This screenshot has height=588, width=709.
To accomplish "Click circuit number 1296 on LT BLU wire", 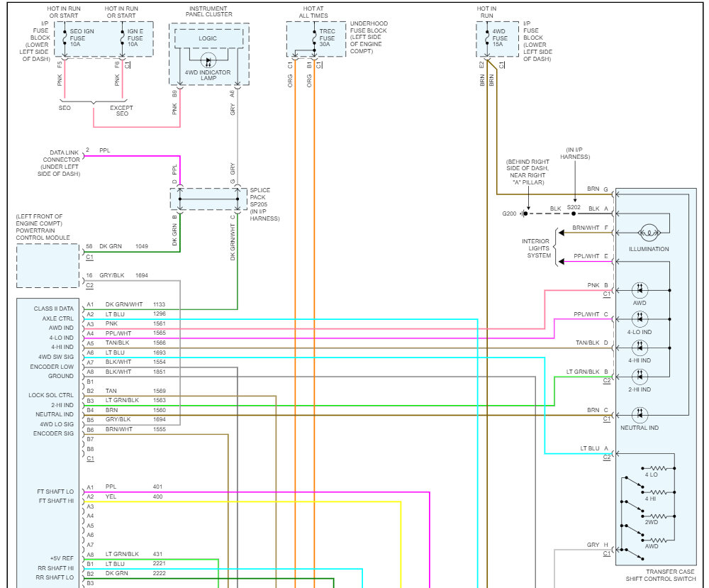I will 159,314.
